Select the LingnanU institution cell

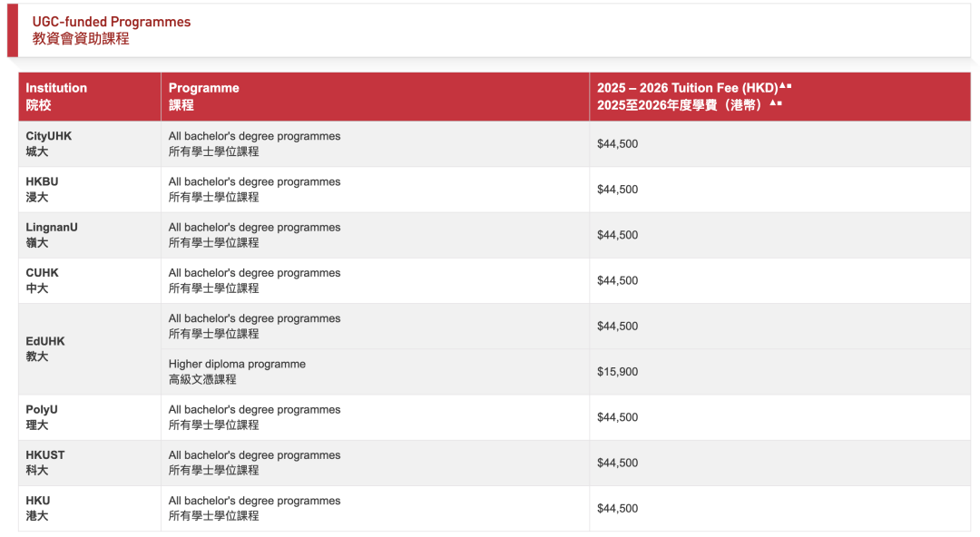point(90,235)
